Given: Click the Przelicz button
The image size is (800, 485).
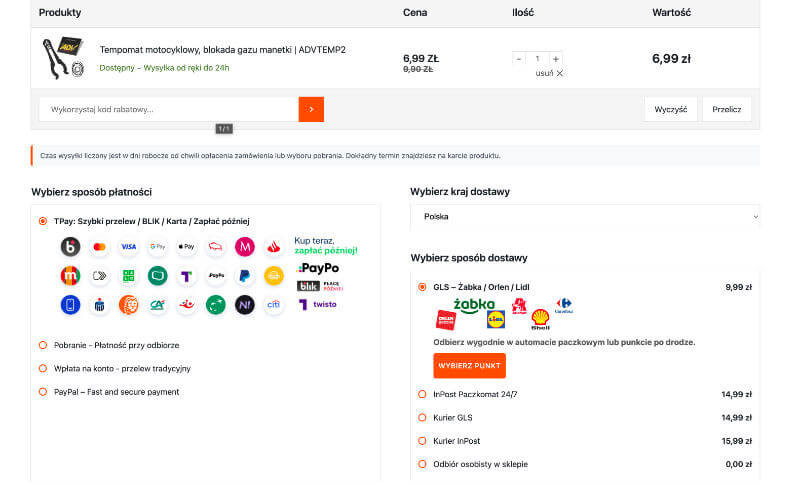Looking at the screenshot, I should click(727, 109).
